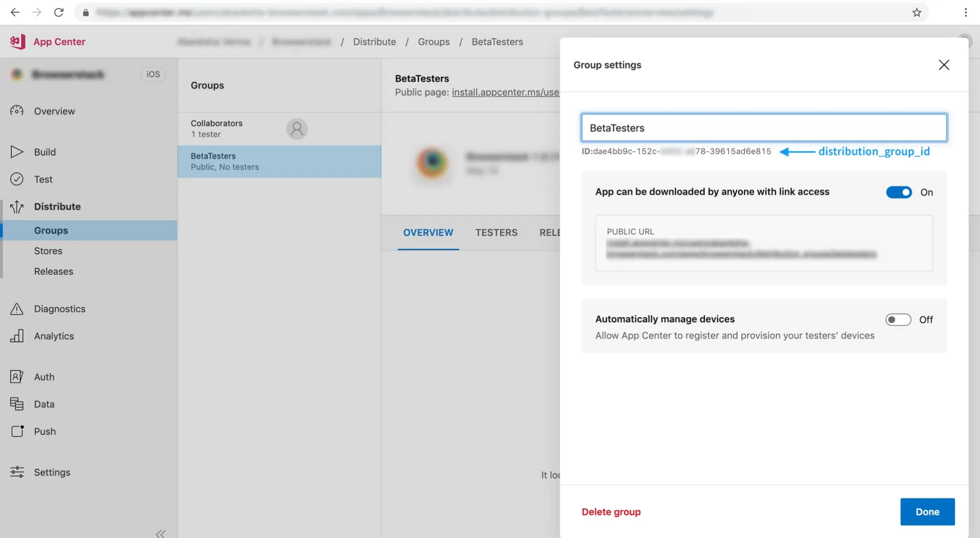This screenshot has width=980, height=538.
Task: Click the App Center logo icon
Action: (17, 41)
